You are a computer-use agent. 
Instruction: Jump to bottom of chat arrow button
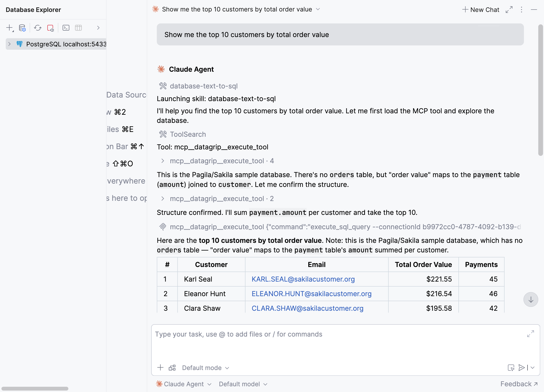(x=531, y=300)
